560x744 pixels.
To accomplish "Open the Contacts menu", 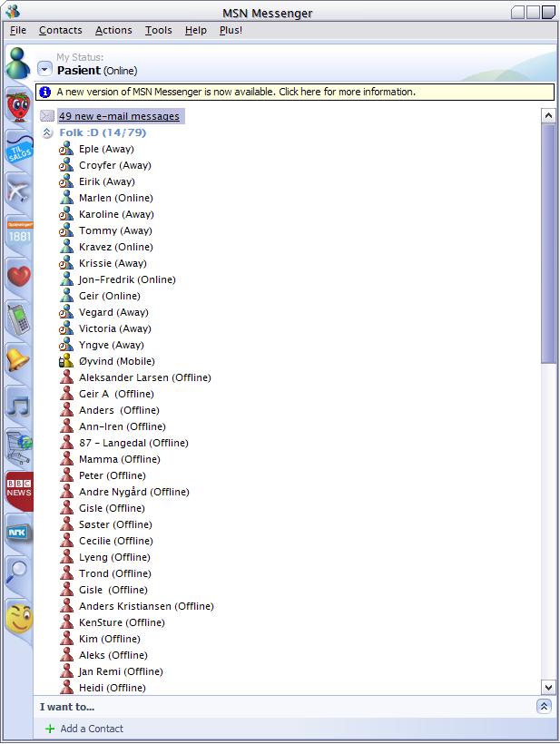I will (60, 30).
